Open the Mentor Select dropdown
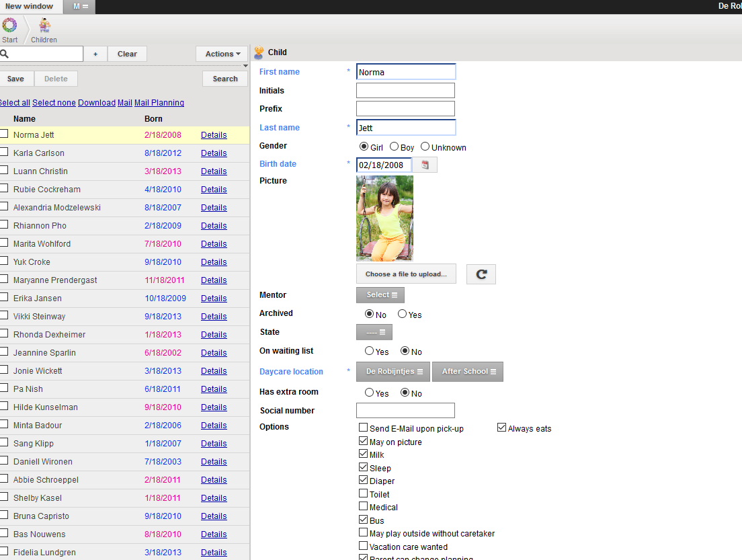 pos(380,295)
